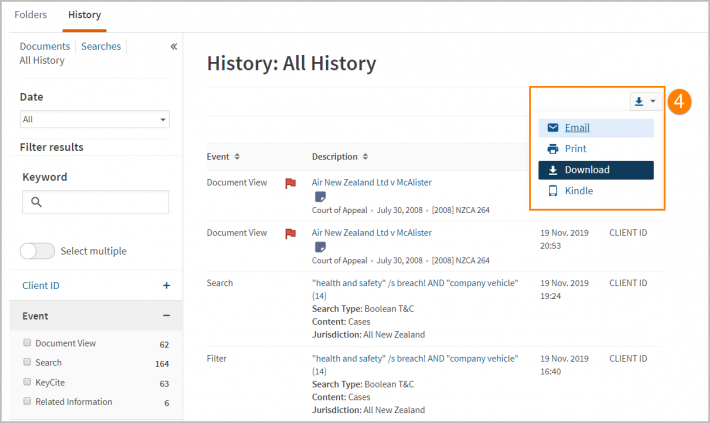The image size is (710, 423).
Task: Collapse the Event filter minus sign
Action: 166,316
